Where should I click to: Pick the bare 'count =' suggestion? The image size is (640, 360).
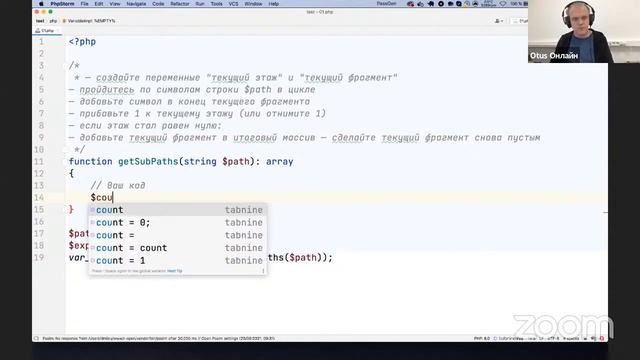177,235
